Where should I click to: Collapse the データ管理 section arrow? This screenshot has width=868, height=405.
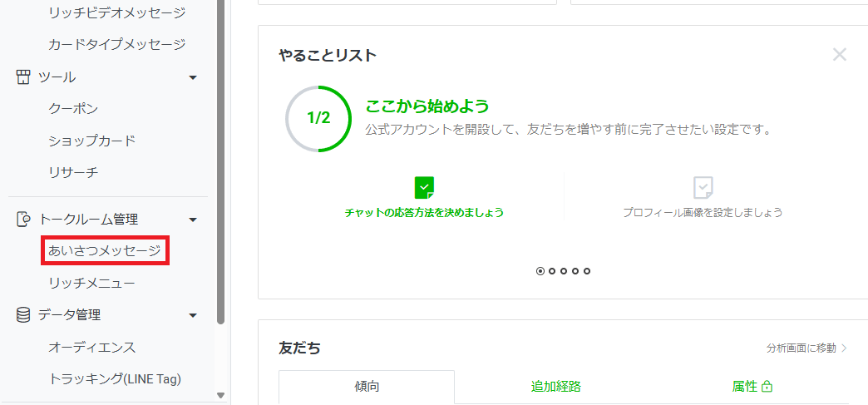tap(193, 316)
